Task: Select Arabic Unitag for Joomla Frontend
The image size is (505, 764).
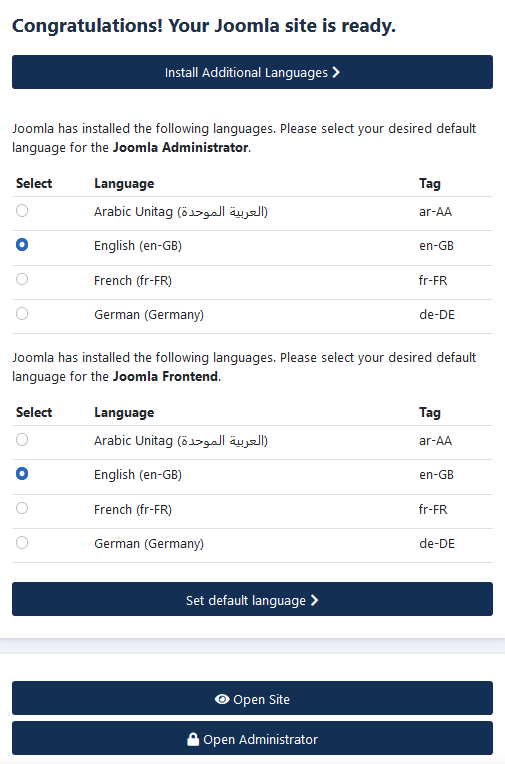Action: [22, 439]
